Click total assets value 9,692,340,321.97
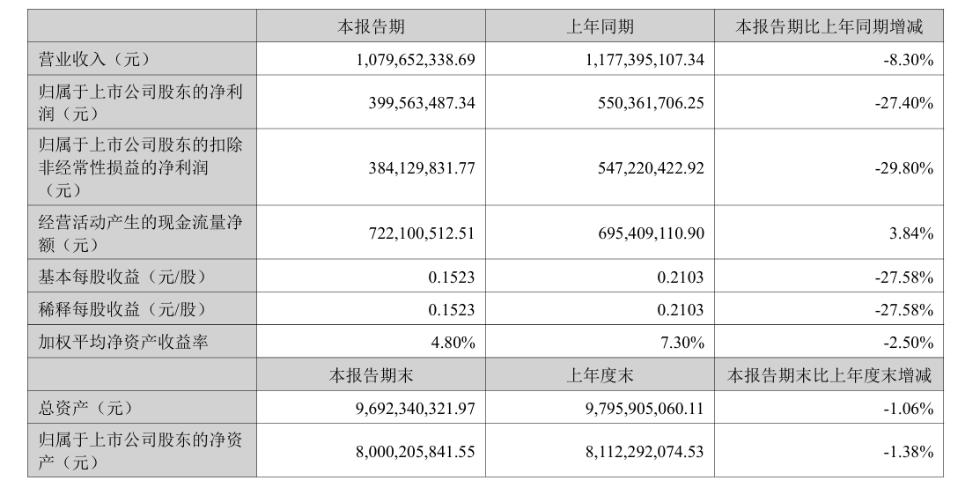Image resolution: width=980 pixels, height=488 pixels. [x=416, y=409]
